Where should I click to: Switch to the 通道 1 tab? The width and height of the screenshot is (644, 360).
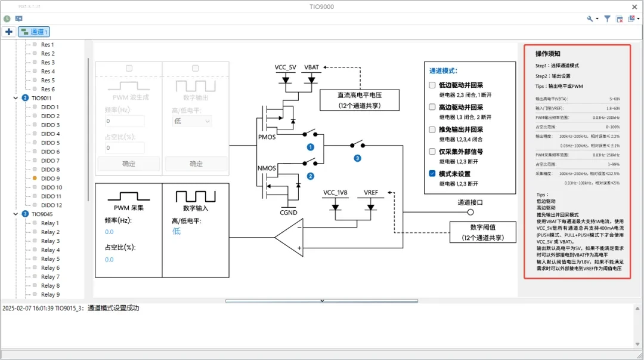(34, 32)
